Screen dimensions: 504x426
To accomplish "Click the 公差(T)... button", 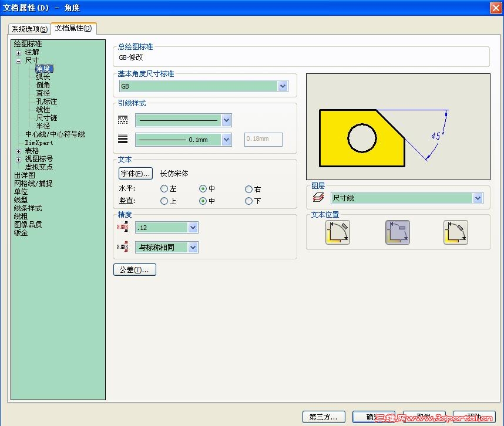I will (135, 270).
